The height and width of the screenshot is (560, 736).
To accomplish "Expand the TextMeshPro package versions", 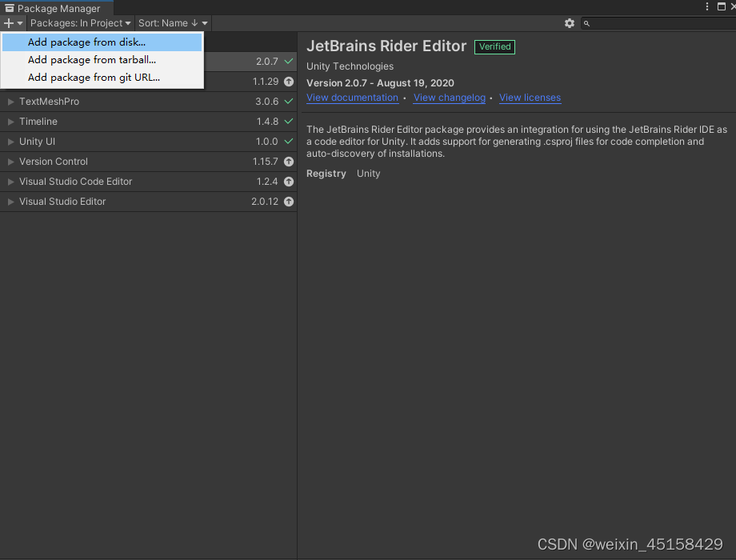I will [10, 102].
